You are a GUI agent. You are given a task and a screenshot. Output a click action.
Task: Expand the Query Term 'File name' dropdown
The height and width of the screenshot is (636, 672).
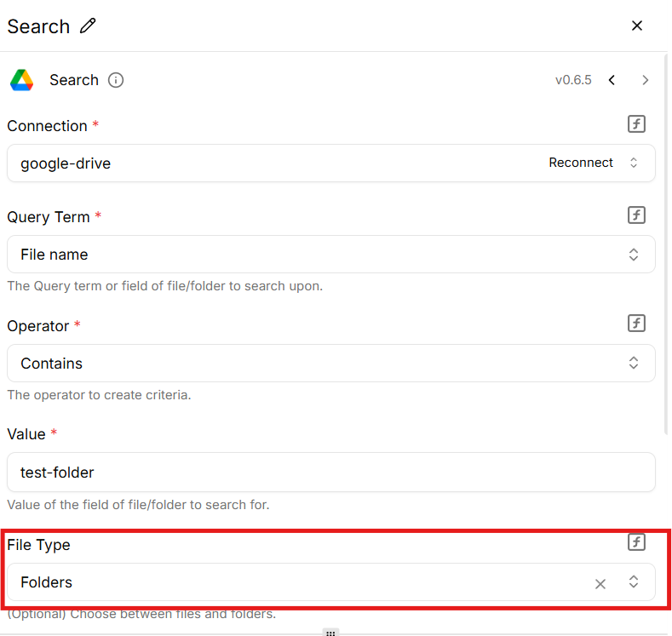(633, 255)
